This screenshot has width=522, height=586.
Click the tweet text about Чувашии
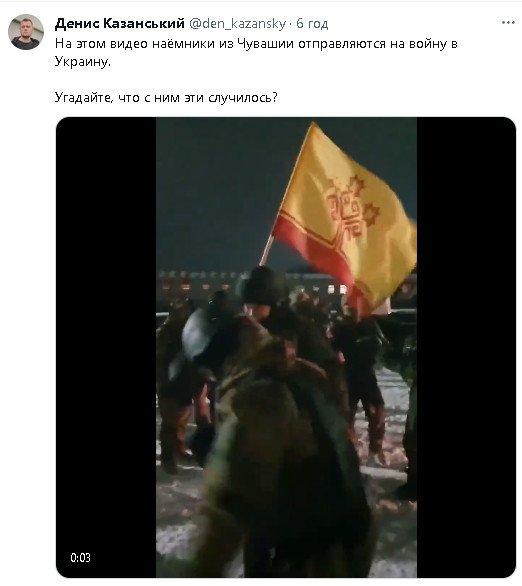pos(256,52)
